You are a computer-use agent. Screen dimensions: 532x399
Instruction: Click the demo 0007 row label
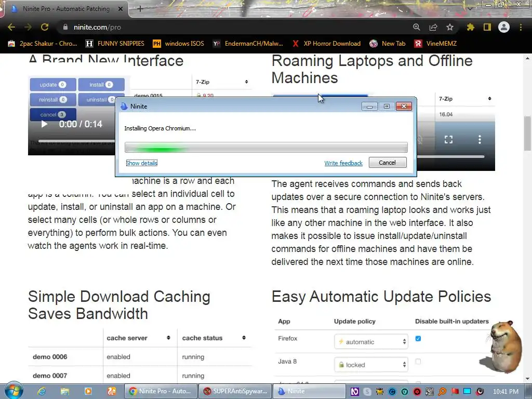tap(50, 376)
